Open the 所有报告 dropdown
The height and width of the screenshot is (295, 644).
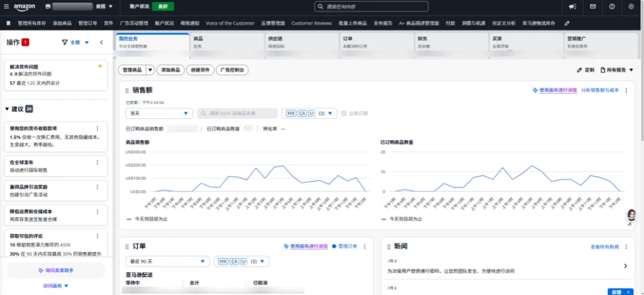(617, 70)
